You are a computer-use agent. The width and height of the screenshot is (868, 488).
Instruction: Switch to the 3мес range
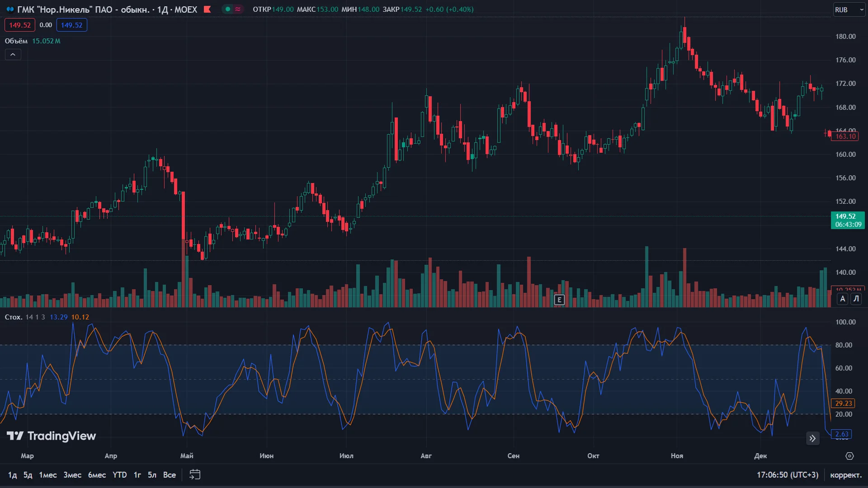[x=72, y=475]
